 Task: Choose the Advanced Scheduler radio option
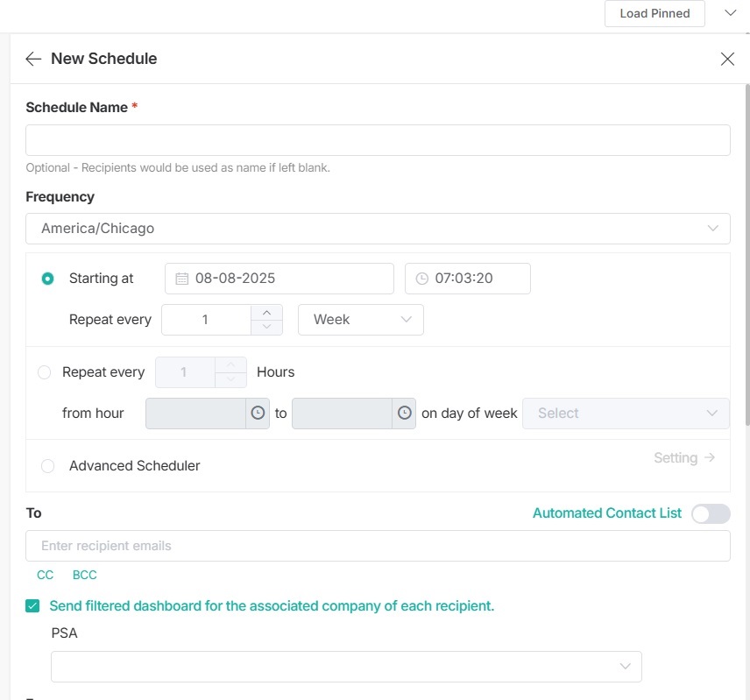47,466
